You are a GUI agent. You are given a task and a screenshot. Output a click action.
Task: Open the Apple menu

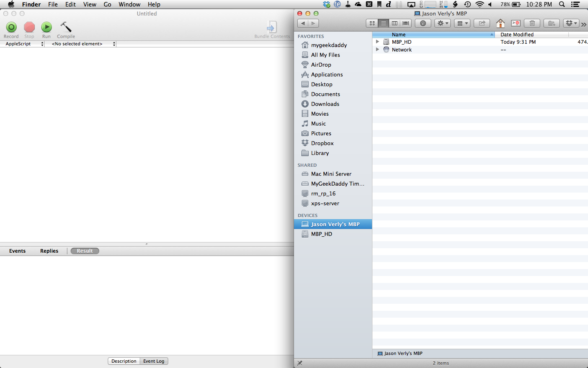coord(11,4)
